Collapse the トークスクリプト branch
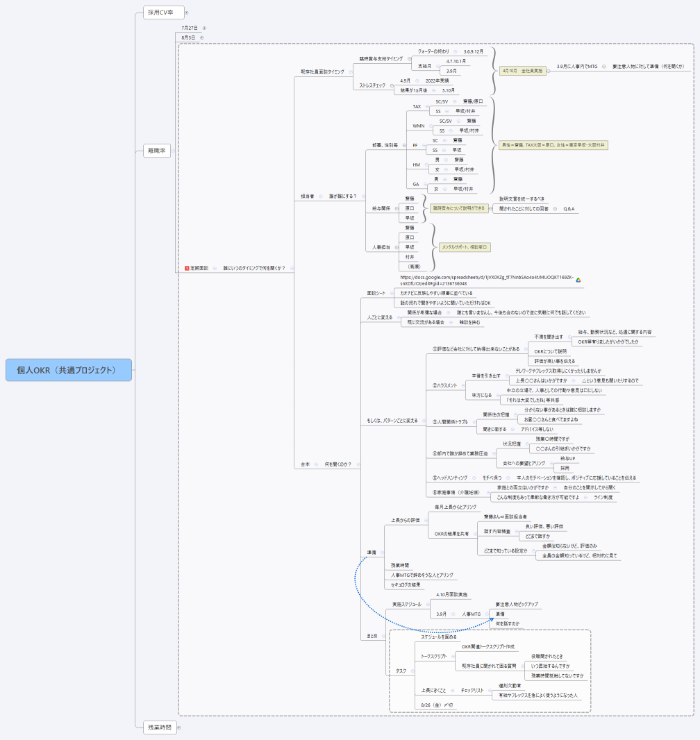 tap(453, 656)
